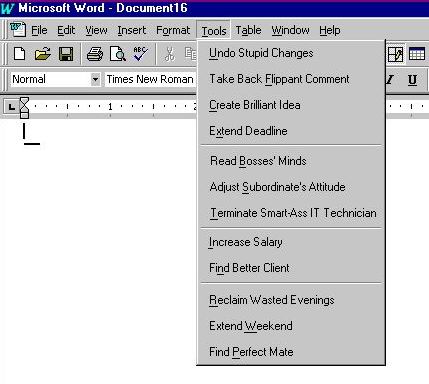
Task: Select Extend Weekend
Action: click(291, 326)
